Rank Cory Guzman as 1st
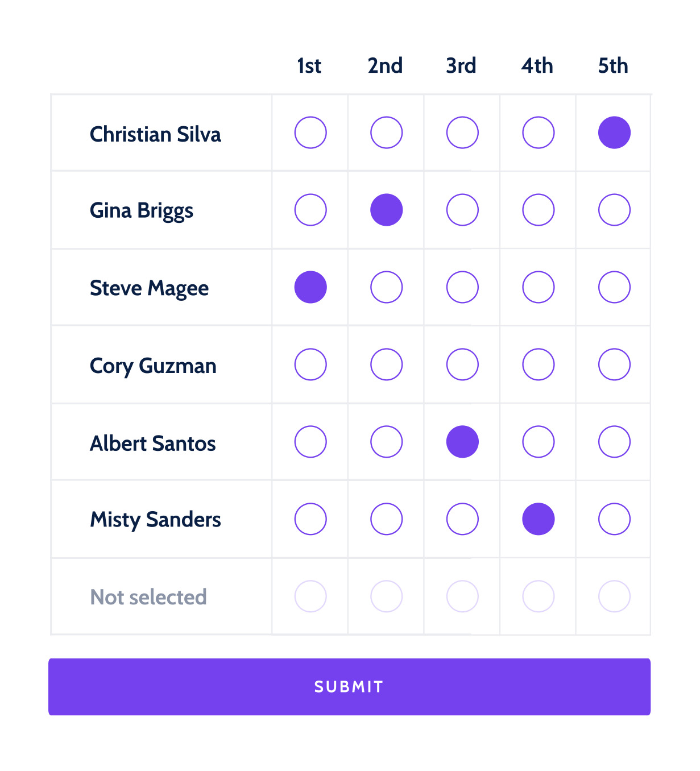Screen dimensions: 700x771 tap(310, 364)
